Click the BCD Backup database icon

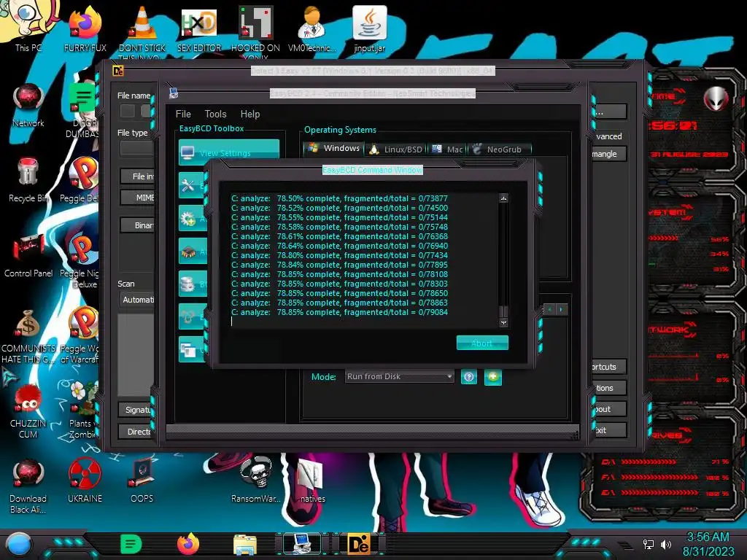coord(188,284)
